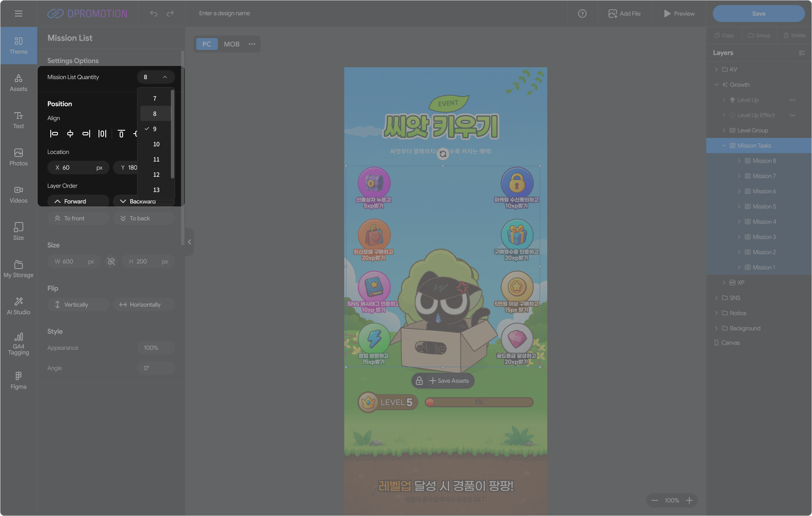The height and width of the screenshot is (516, 812).
Task: Choose 7 in the quantity list
Action: [155, 99]
